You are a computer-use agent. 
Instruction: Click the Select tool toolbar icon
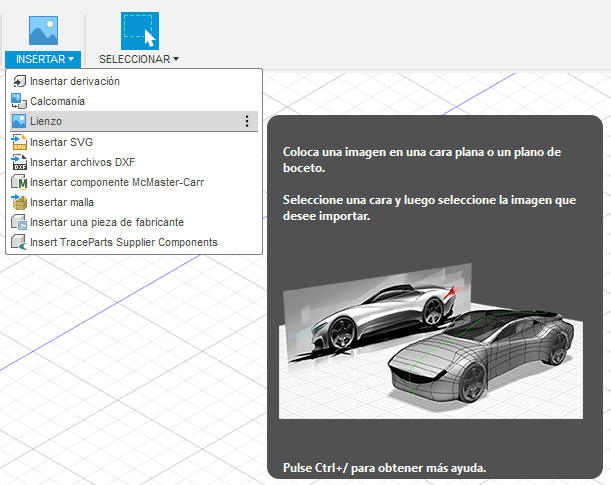click(x=140, y=31)
